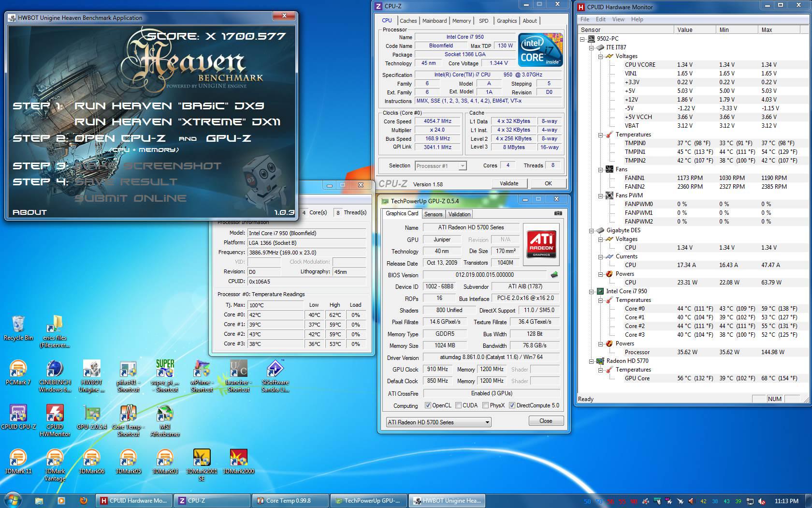Open Processor #1 selection dropdown in CPU-Z
812x508 pixels.
pos(440,166)
